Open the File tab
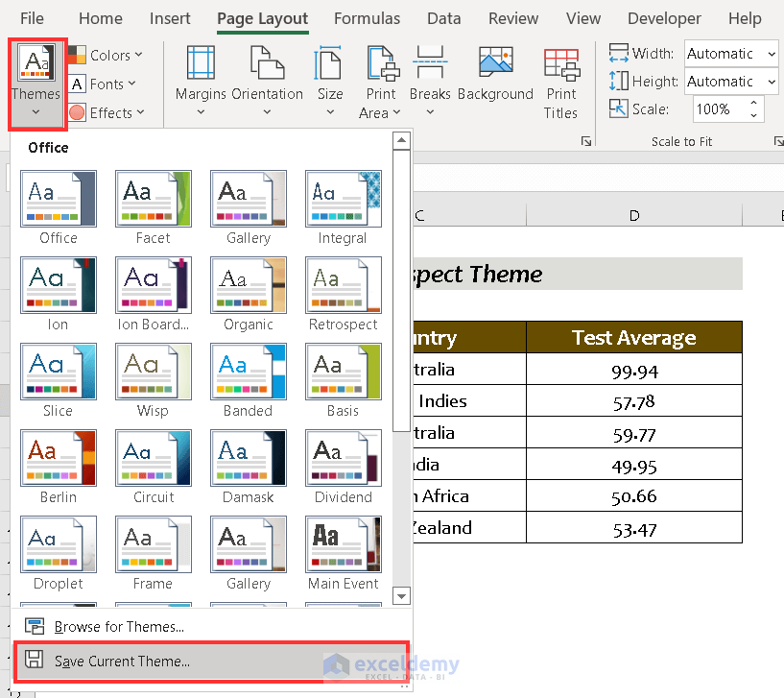The height and width of the screenshot is (698, 784). (x=32, y=18)
